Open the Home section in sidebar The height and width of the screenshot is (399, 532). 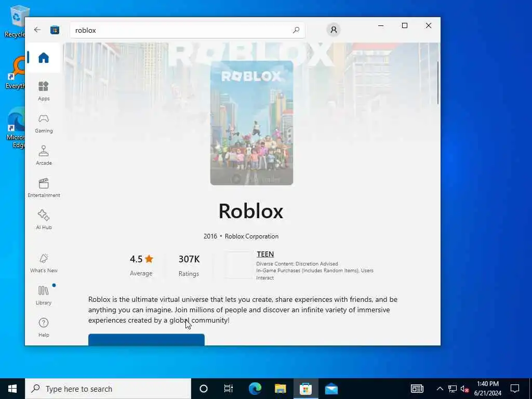44,58
